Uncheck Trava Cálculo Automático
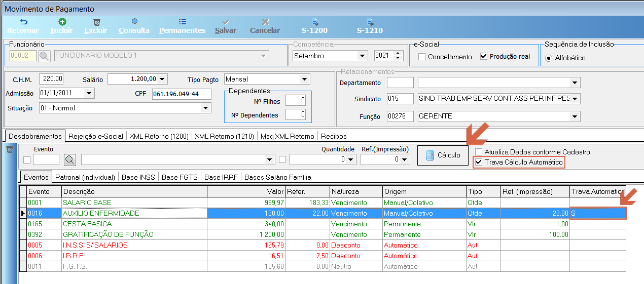The image size is (644, 284). pos(479,163)
